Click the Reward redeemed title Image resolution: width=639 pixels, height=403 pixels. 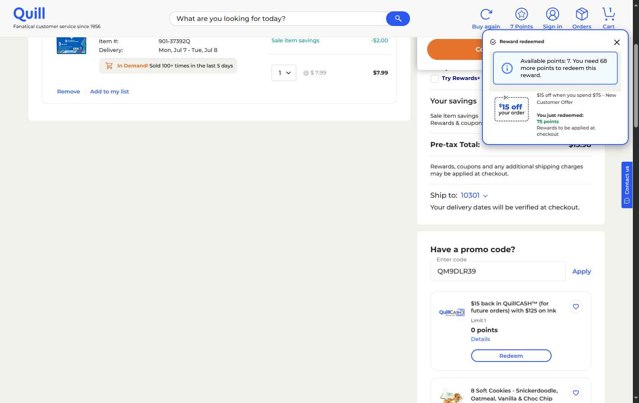click(522, 42)
